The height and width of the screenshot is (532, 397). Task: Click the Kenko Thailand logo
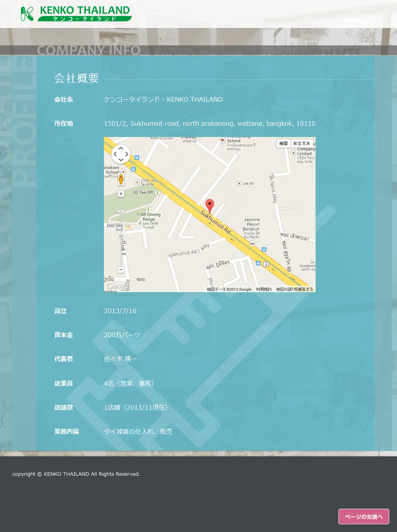coord(76,14)
